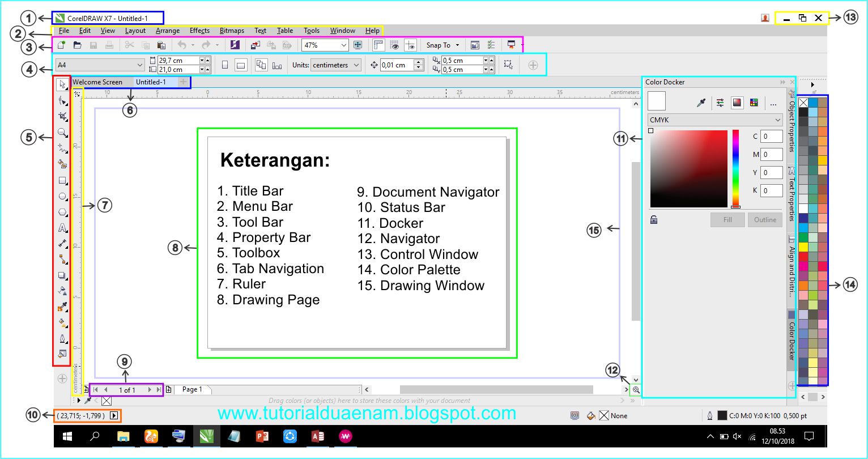868x459 pixels.
Task: Toggle Show Grid in the toolbar
Action: [395, 45]
